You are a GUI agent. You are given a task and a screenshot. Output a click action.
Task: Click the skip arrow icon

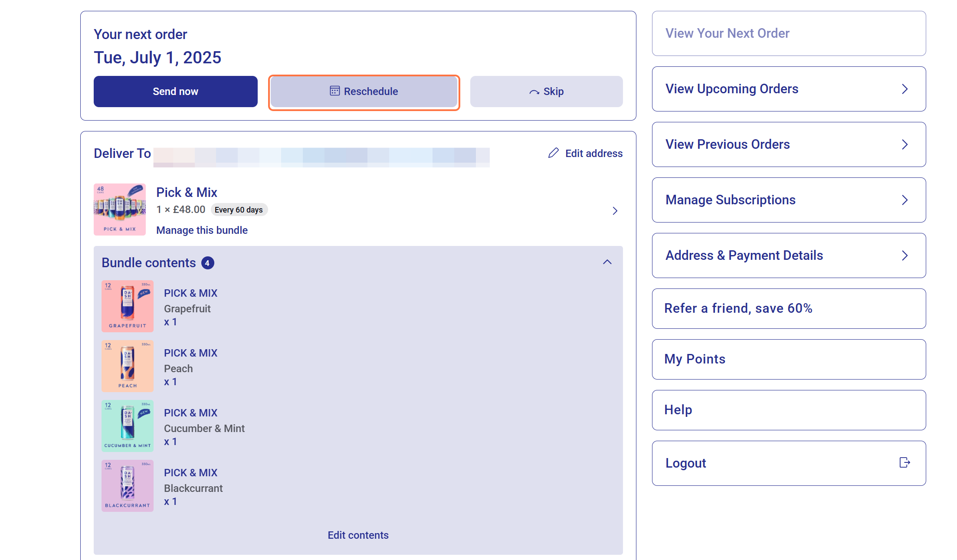click(534, 92)
